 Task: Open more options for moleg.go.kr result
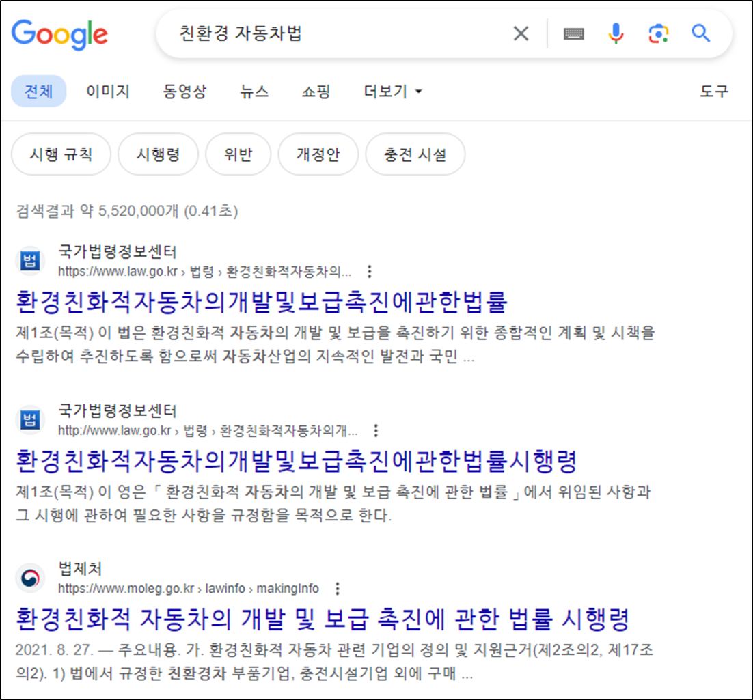(338, 589)
